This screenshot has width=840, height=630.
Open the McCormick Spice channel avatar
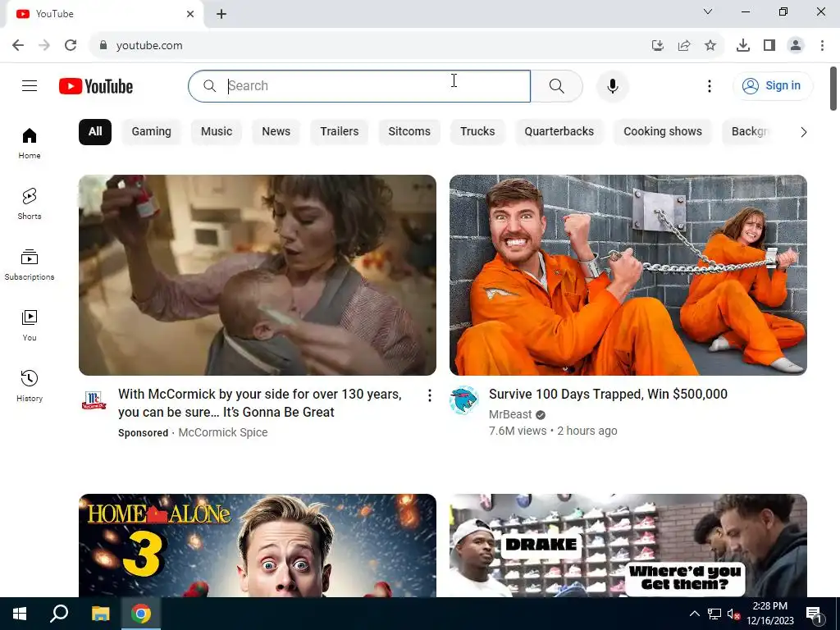(x=94, y=400)
